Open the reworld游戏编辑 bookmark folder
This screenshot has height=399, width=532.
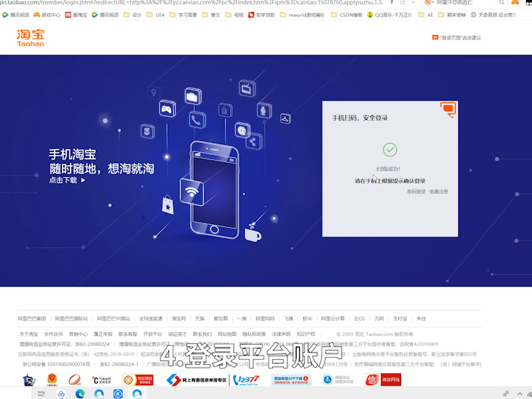303,15
